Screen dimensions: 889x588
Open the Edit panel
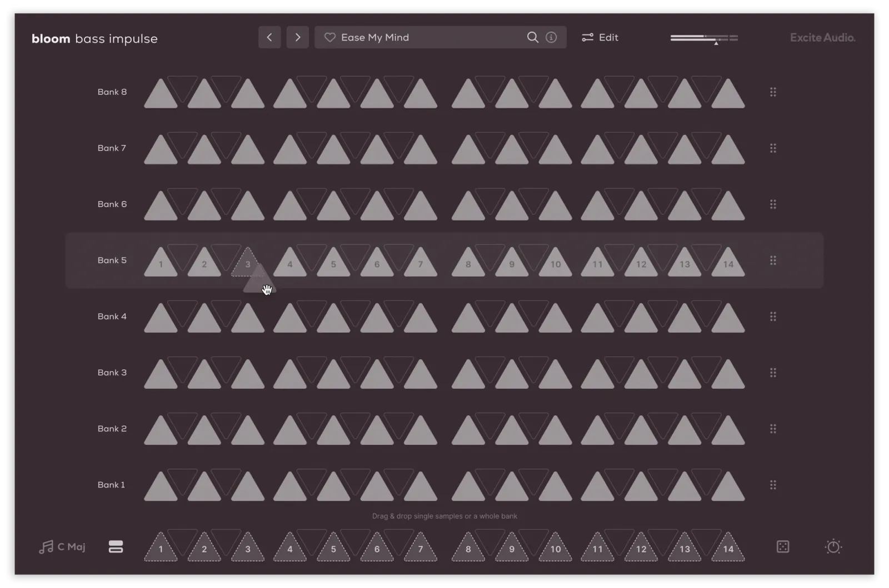(x=600, y=37)
